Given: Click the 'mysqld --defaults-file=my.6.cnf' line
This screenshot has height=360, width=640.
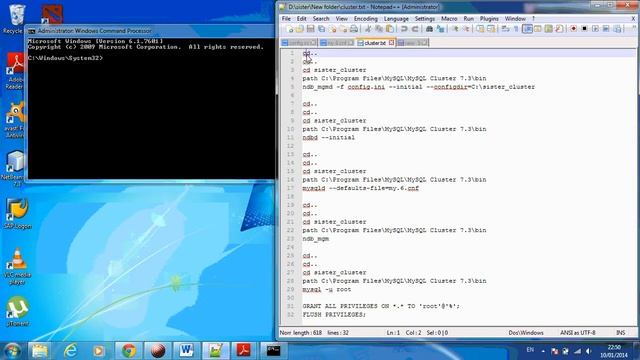Looking at the screenshot, I should pyautogui.click(x=360, y=188).
